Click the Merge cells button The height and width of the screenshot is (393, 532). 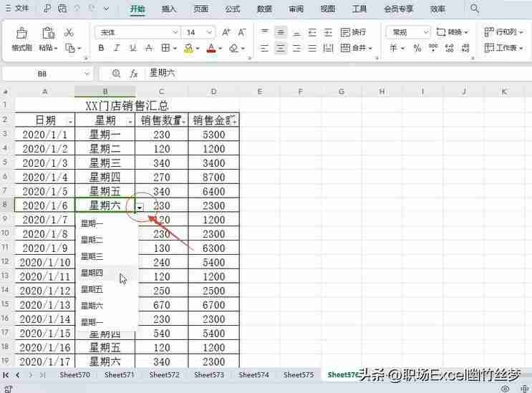pyautogui.click(x=356, y=48)
